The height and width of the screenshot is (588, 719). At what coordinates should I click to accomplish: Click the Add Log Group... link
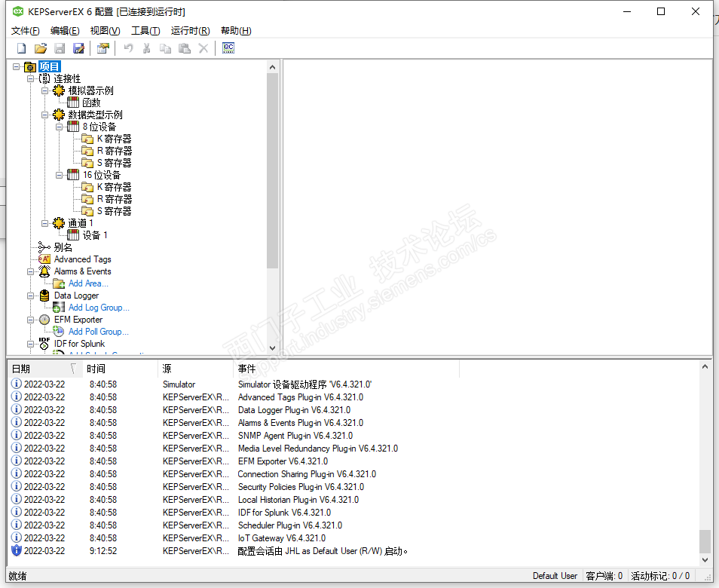pos(99,308)
